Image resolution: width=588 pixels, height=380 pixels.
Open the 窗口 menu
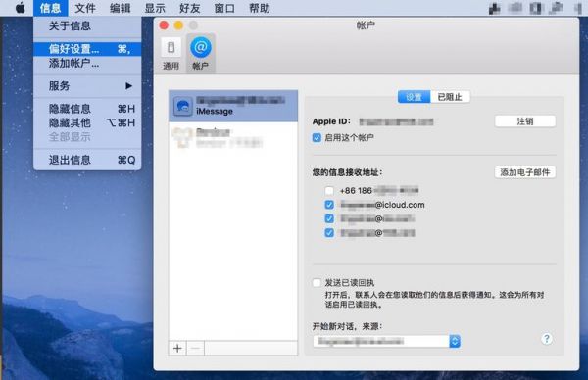point(224,8)
